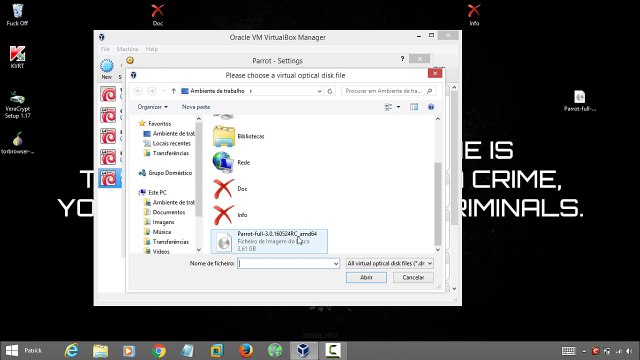This screenshot has height=360, width=640.
Task: Click the Nome de ficheiro input field
Action: pyautogui.click(x=288, y=264)
